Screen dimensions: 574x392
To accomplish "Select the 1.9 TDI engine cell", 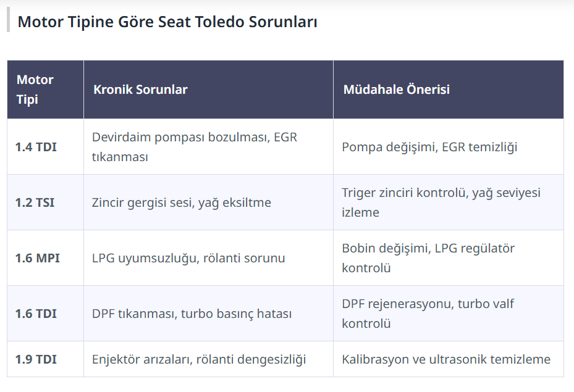I will coord(36,359).
